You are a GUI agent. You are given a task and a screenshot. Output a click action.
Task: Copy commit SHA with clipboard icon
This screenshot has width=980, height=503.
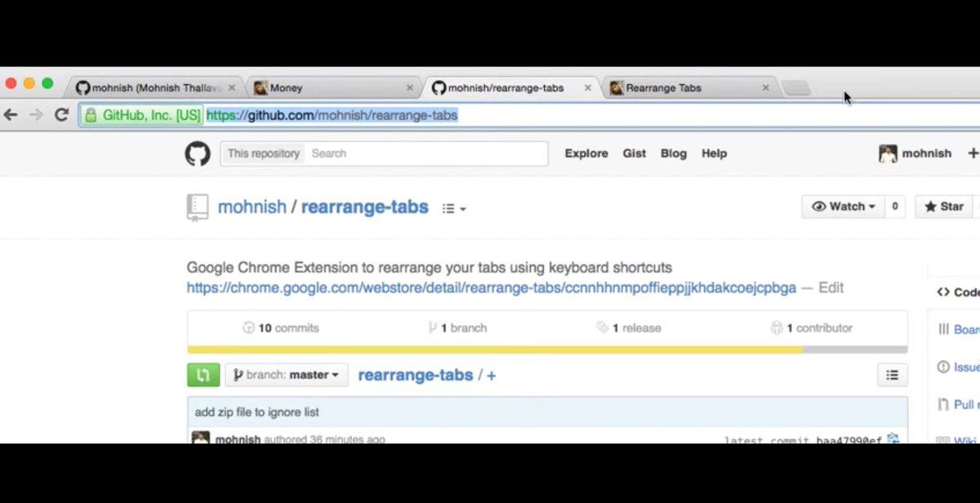[893, 439]
